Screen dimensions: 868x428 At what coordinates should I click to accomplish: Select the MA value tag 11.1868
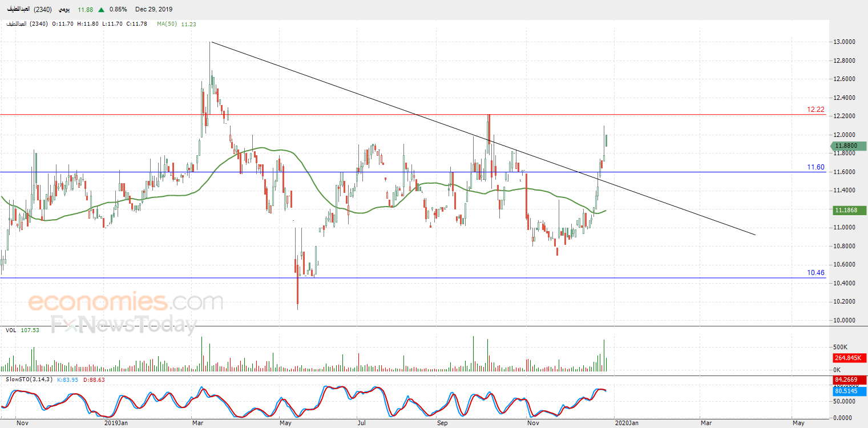click(x=849, y=211)
